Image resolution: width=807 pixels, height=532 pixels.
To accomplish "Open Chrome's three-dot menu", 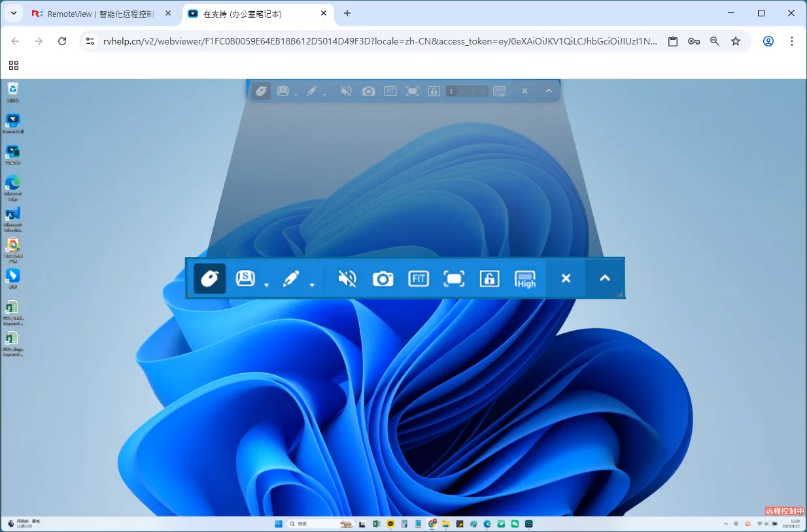I will 792,41.
